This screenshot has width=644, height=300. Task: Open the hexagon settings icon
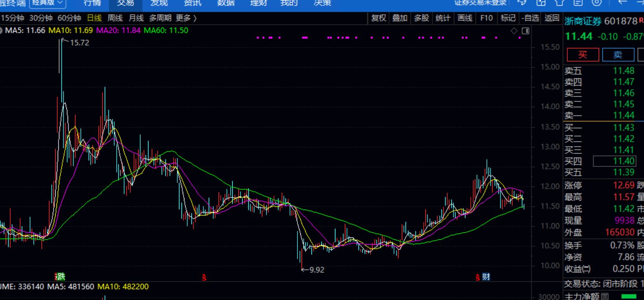(x=597, y=2)
